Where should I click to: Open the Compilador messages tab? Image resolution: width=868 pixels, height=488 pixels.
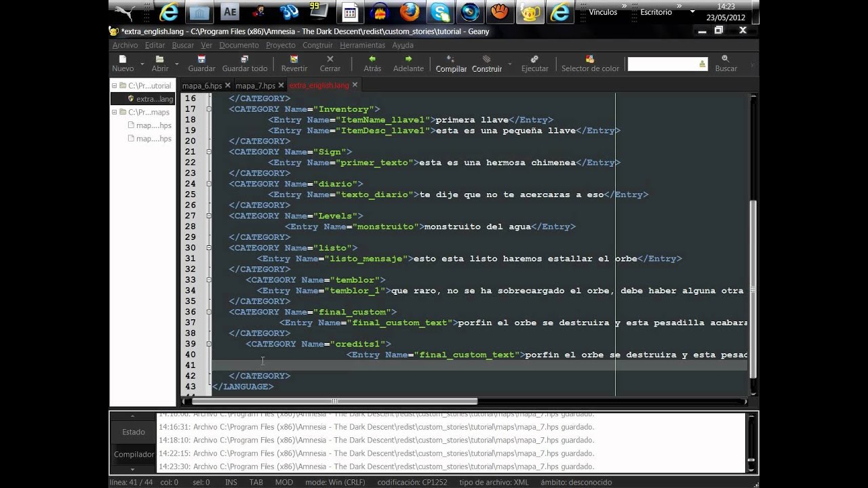tap(134, 455)
